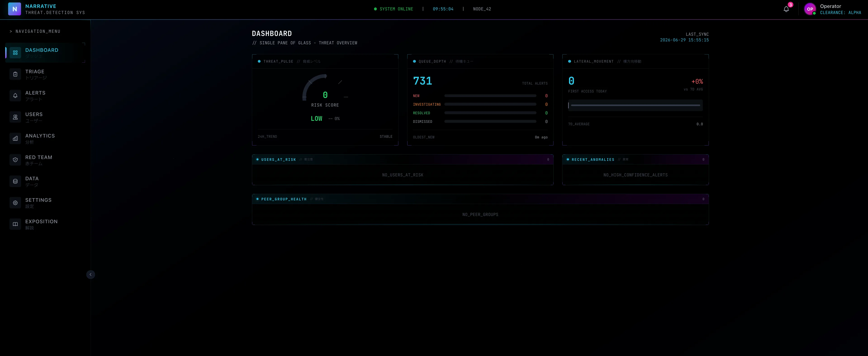Click the THREAT_PULSE card header
This screenshot has height=356, width=868.
click(325, 61)
